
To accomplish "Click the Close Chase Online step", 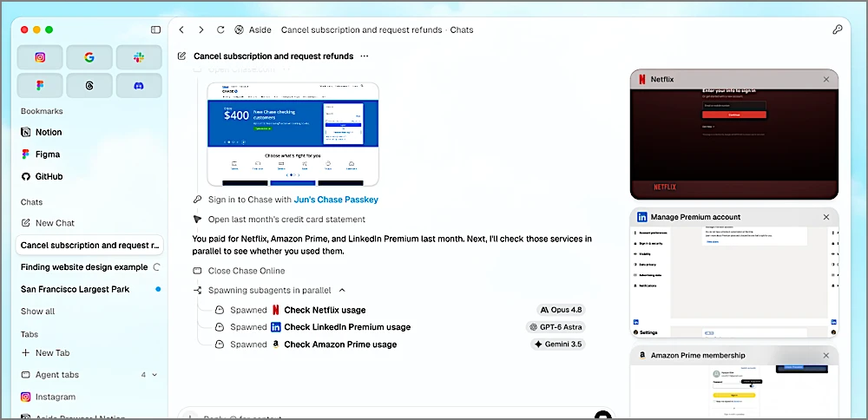I will click(x=247, y=271).
